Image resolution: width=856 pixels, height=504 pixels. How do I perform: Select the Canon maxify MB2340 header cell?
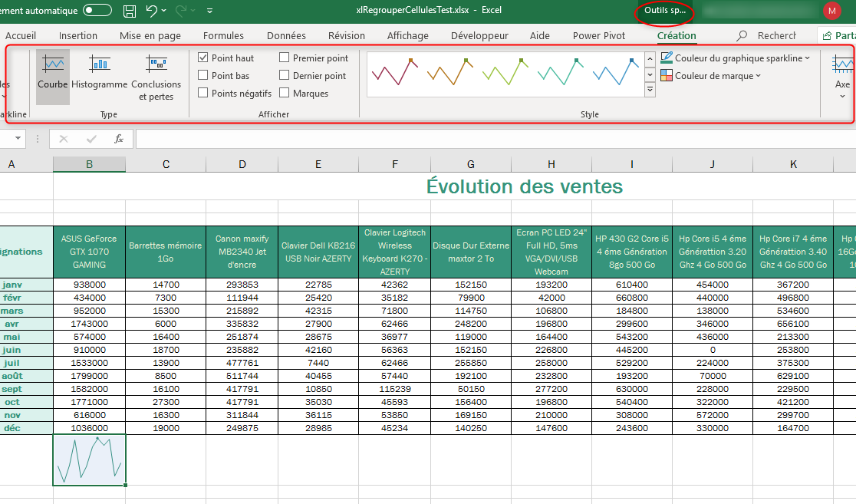(x=242, y=252)
